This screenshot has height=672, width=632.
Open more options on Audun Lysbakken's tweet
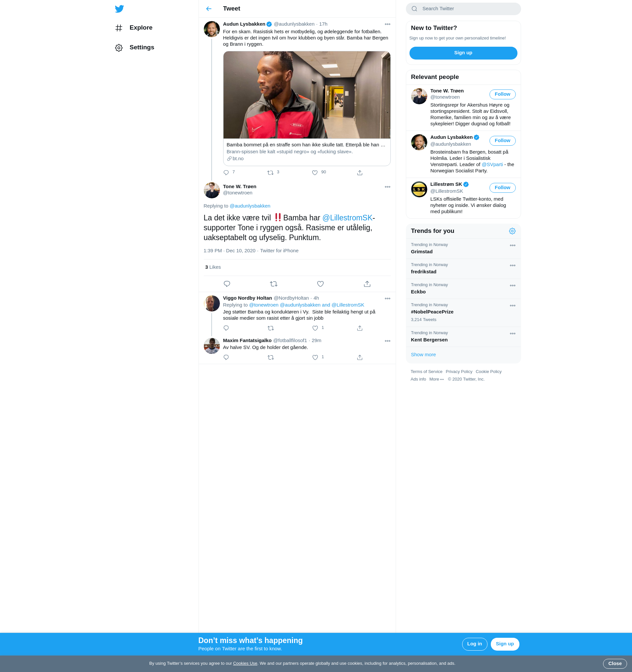[387, 24]
